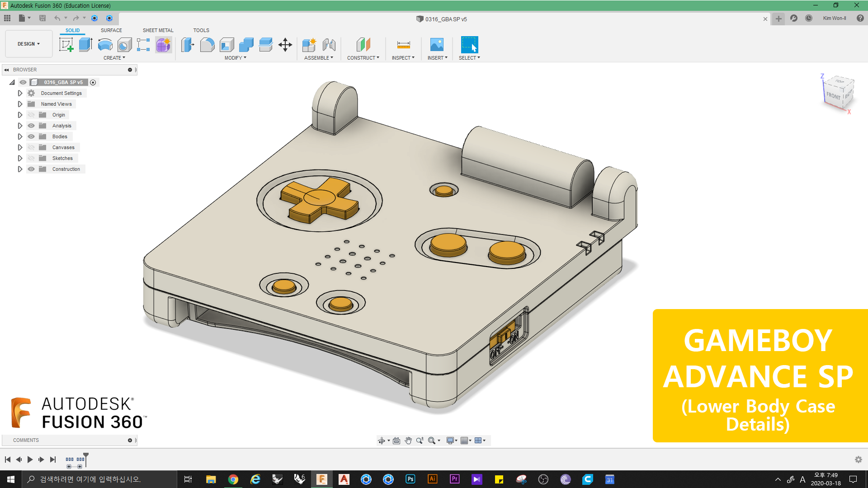Select the Revolve tool
The image size is (868, 488).
coord(105,45)
